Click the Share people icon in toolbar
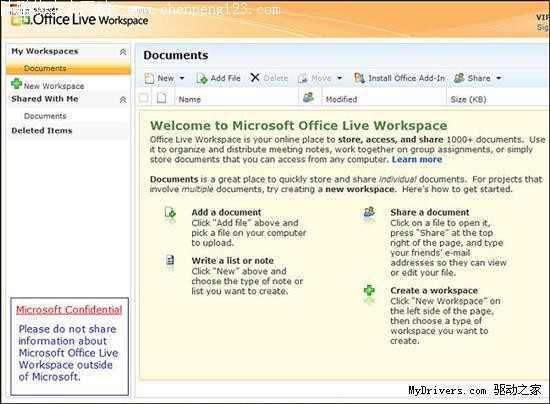550x404 pixels. coord(459,78)
